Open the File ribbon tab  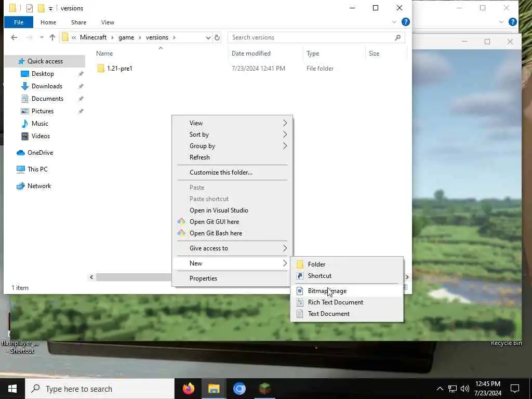pyautogui.click(x=19, y=22)
